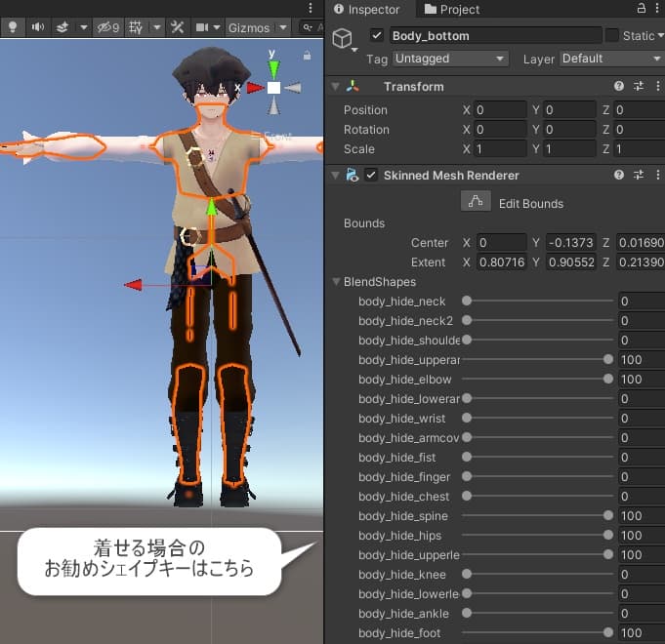The image size is (665, 644).
Task: Open the Tag dropdown showing Untagged
Action: click(x=451, y=59)
